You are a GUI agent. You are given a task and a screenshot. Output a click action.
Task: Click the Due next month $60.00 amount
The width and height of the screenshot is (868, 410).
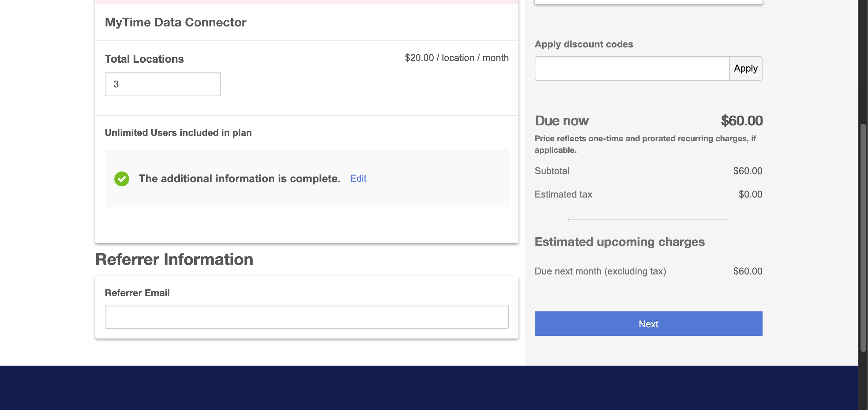[747, 271]
